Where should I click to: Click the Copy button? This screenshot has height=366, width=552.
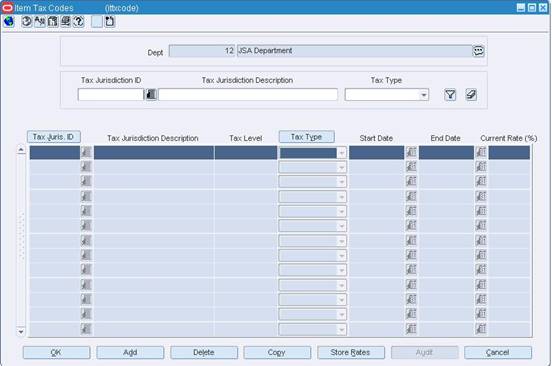[277, 352]
